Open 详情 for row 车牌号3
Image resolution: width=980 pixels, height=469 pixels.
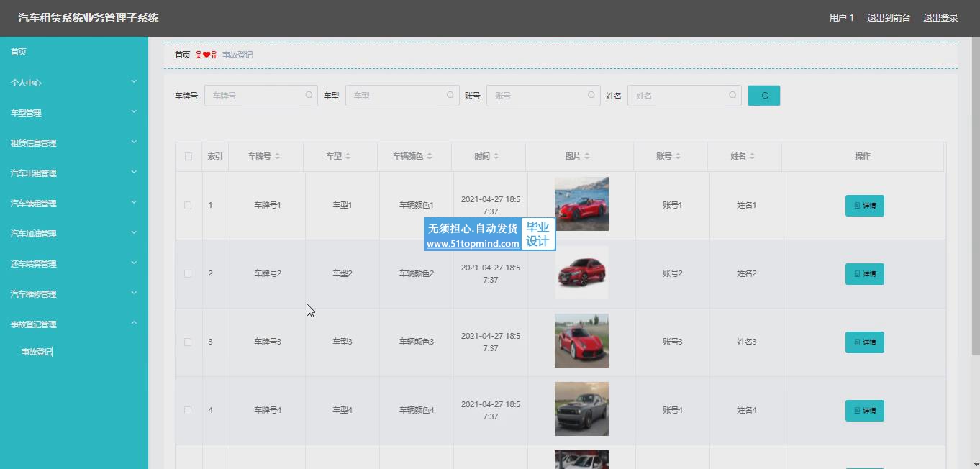coord(864,342)
